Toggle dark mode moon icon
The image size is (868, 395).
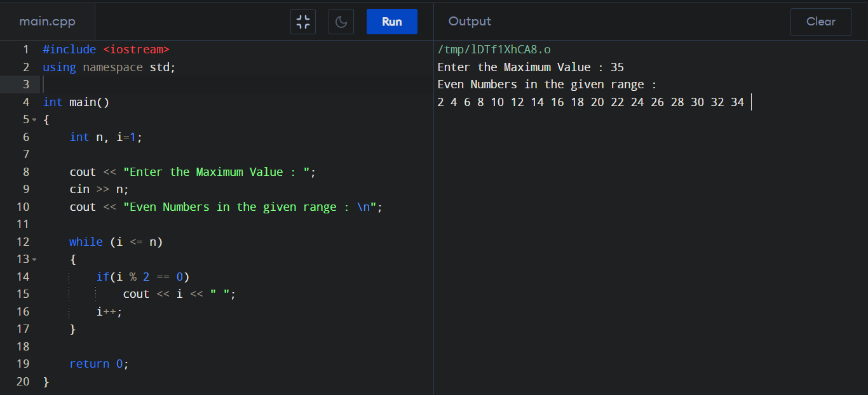341,22
